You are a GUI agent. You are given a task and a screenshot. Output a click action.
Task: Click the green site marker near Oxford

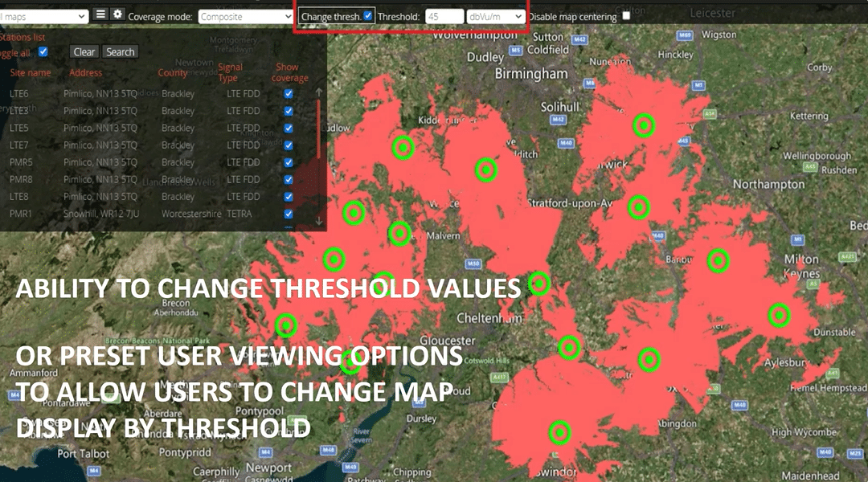[x=649, y=360]
